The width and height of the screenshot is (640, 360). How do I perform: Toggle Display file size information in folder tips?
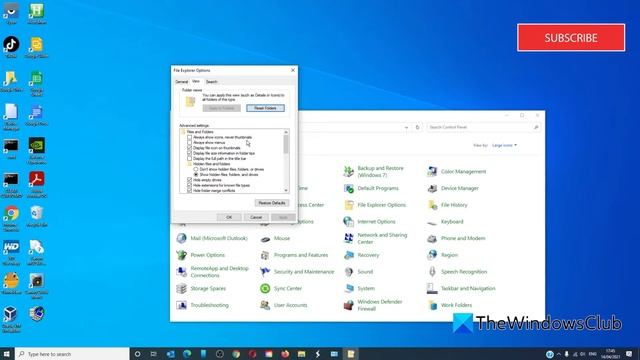click(189, 153)
